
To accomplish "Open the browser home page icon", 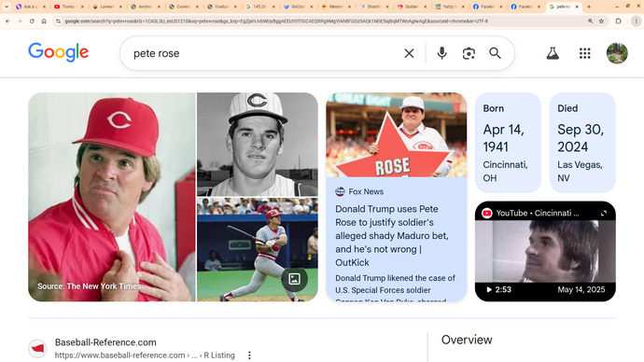I will click(44, 21).
